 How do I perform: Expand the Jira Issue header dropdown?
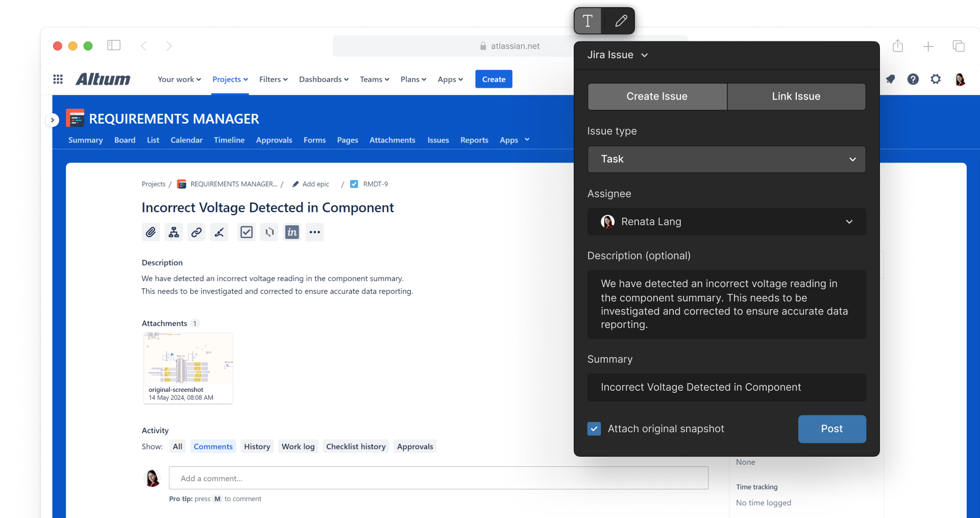pos(618,55)
